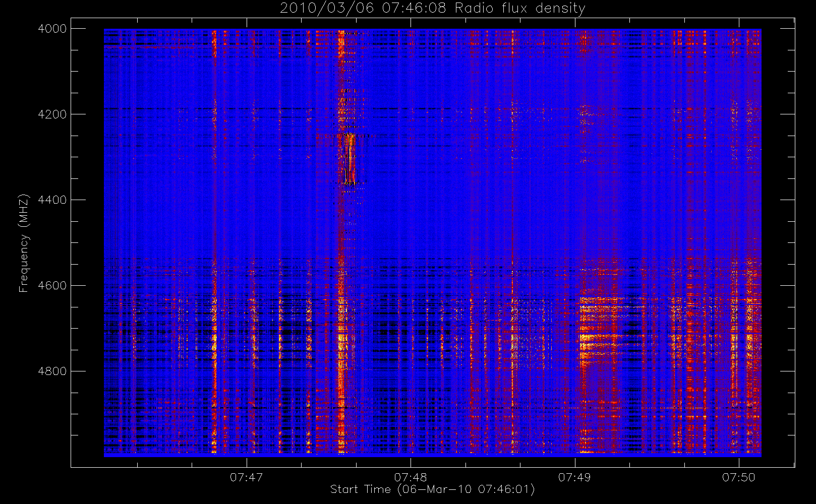Image resolution: width=816 pixels, height=504 pixels.
Task: Click the 4400 frequency tick label
Action: point(52,200)
